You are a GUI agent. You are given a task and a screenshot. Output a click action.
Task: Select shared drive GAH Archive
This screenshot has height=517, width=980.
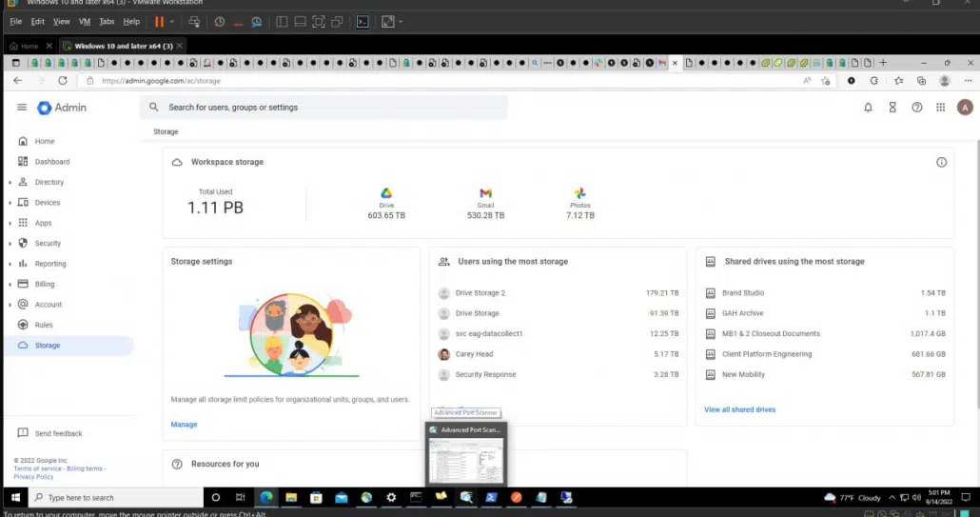825,313
